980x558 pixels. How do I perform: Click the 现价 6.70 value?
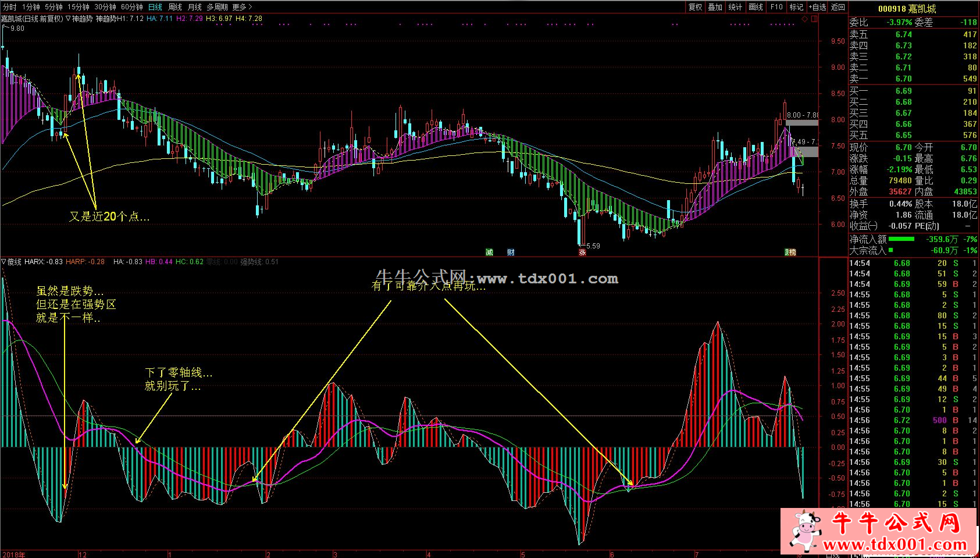904,148
